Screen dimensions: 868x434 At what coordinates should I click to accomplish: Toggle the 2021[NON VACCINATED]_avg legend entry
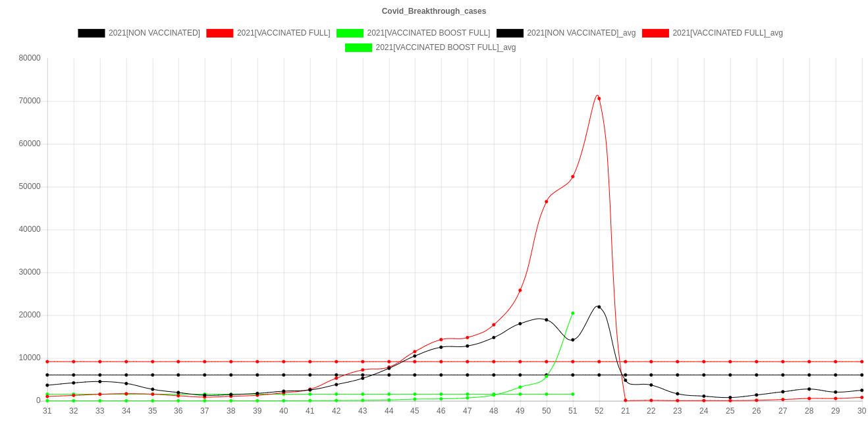[581, 33]
